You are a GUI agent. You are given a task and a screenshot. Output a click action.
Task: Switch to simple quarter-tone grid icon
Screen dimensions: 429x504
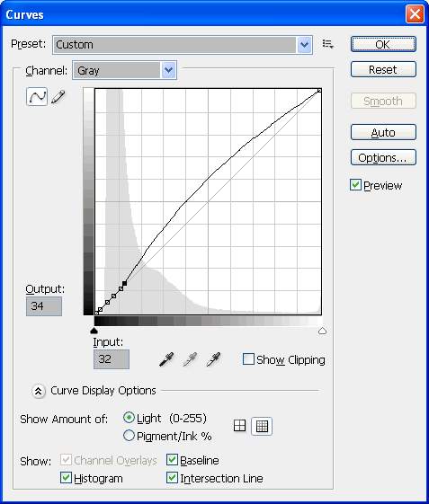[239, 426]
